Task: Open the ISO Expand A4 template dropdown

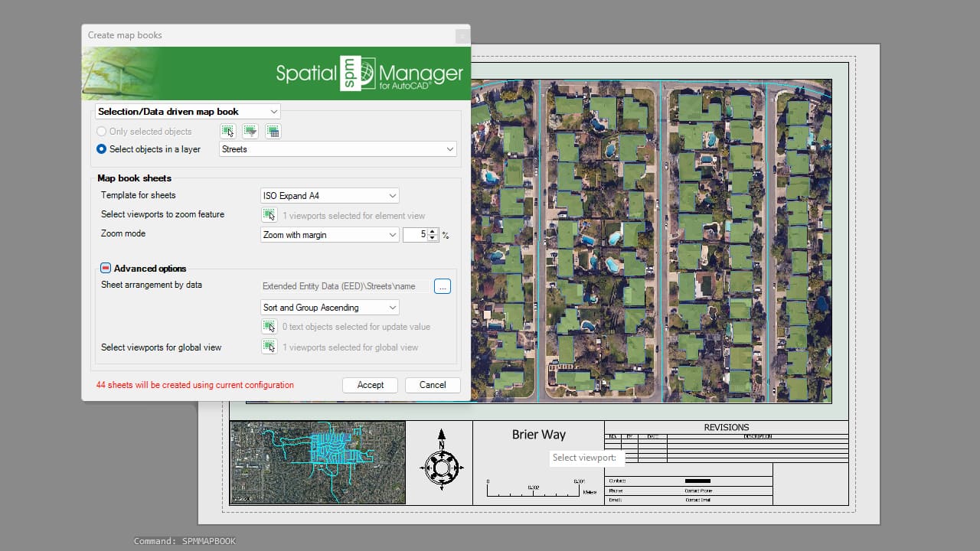Action: click(329, 196)
